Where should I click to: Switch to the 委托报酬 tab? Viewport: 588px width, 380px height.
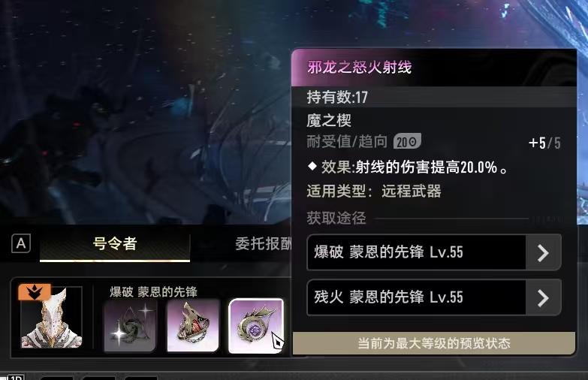264,244
